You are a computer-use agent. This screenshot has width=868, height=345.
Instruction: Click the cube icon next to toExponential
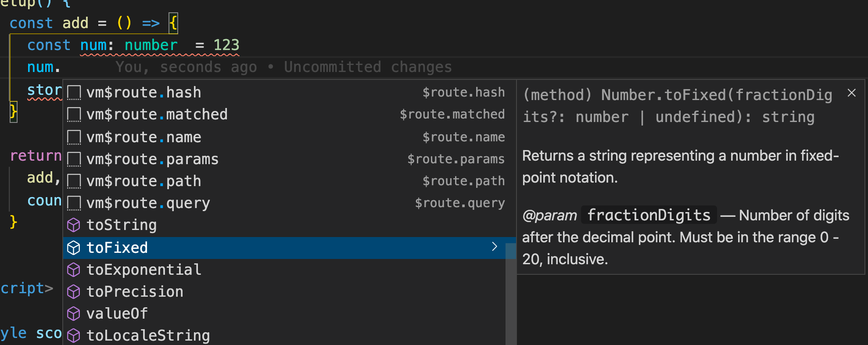(x=73, y=270)
